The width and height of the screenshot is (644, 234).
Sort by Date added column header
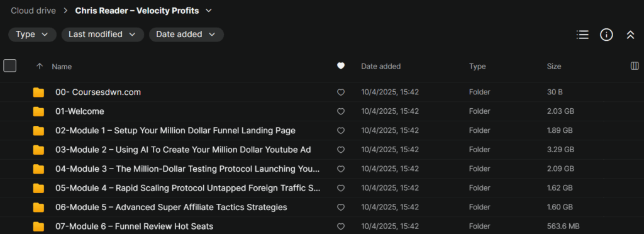pyautogui.click(x=380, y=66)
